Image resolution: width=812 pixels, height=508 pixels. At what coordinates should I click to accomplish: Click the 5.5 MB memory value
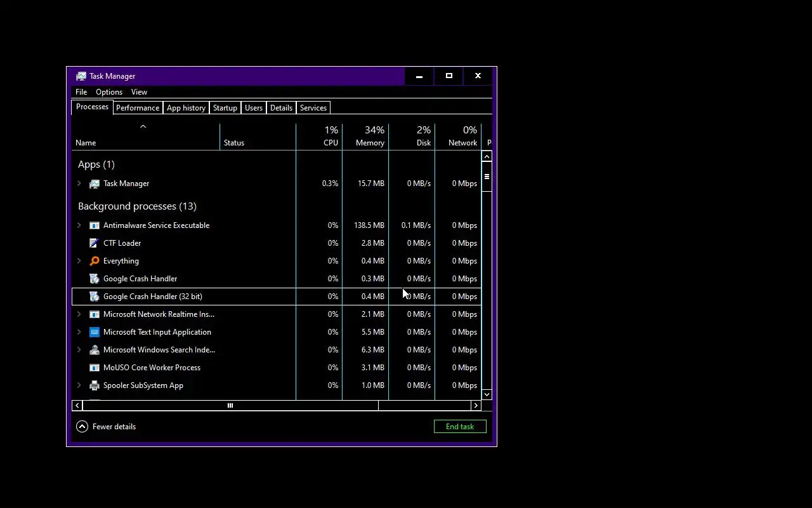click(x=373, y=332)
